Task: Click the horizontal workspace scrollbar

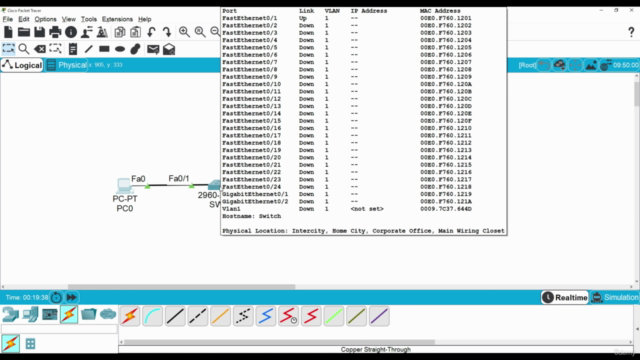Action: 181,287
